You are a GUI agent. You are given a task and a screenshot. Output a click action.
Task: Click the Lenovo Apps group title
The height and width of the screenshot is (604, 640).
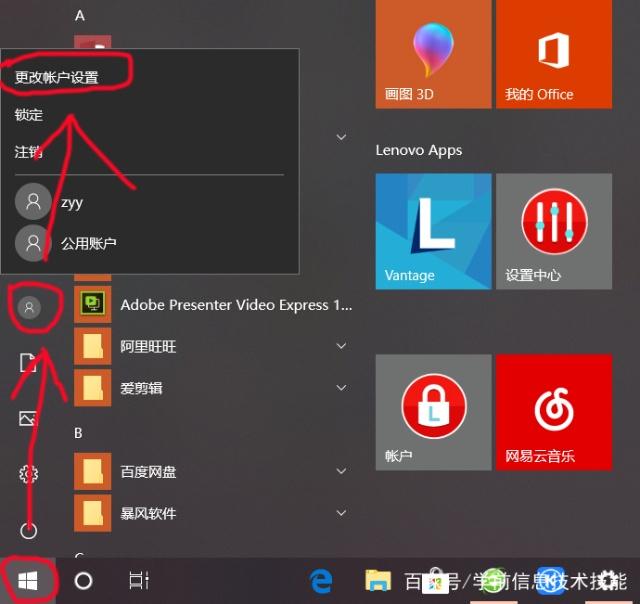click(419, 151)
